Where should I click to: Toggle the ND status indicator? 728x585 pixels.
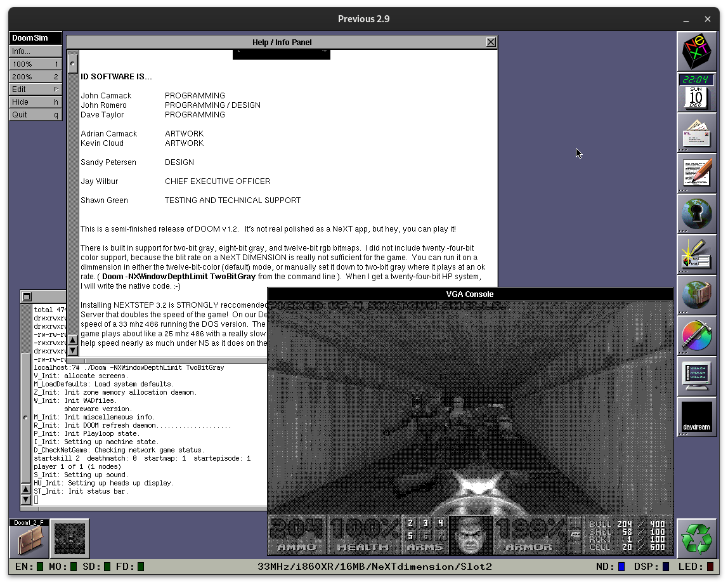pyautogui.click(x=621, y=567)
